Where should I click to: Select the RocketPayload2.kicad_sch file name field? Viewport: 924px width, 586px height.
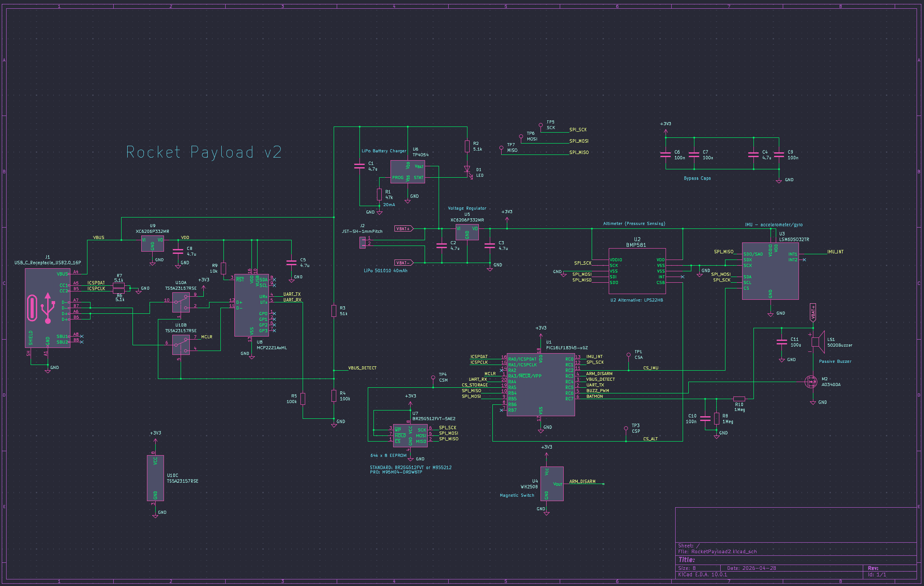pyautogui.click(x=724, y=551)
